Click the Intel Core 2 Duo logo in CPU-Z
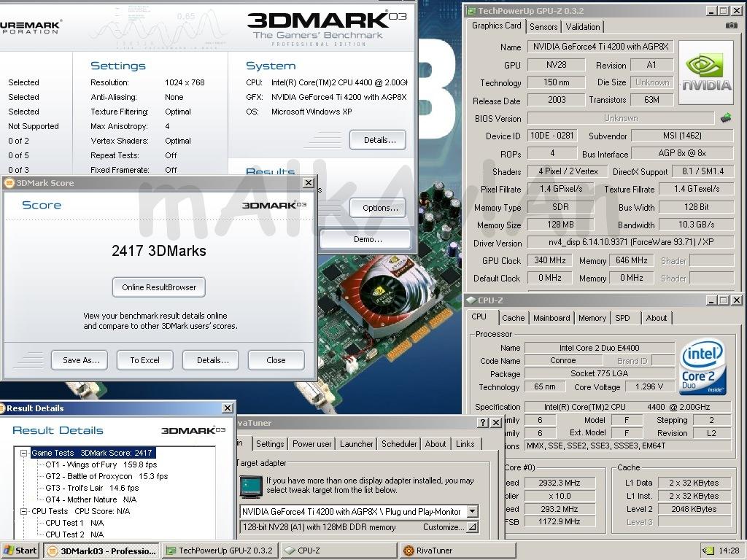 point(703,366)
